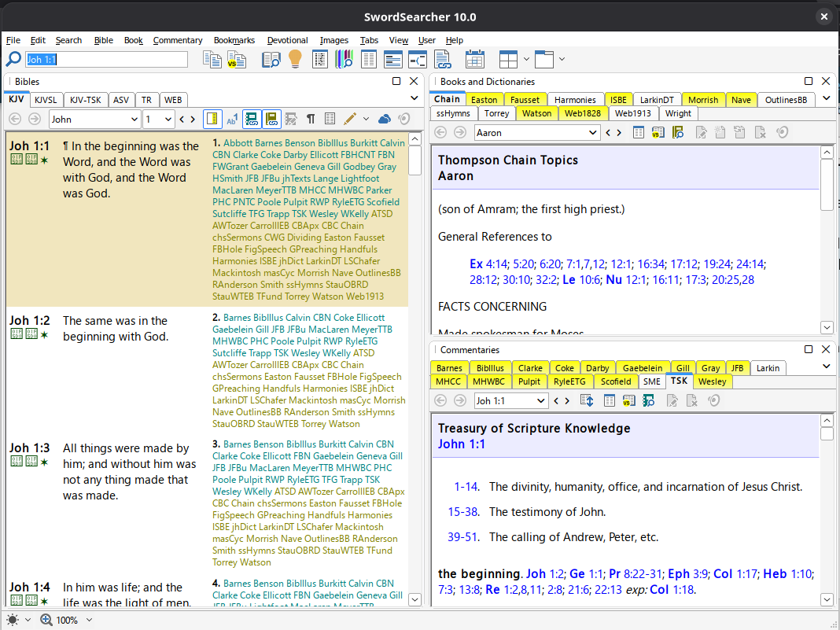840x630 pixels.
Task: Expand the pencil highlighter dropdown arrow
Action: 366,119
